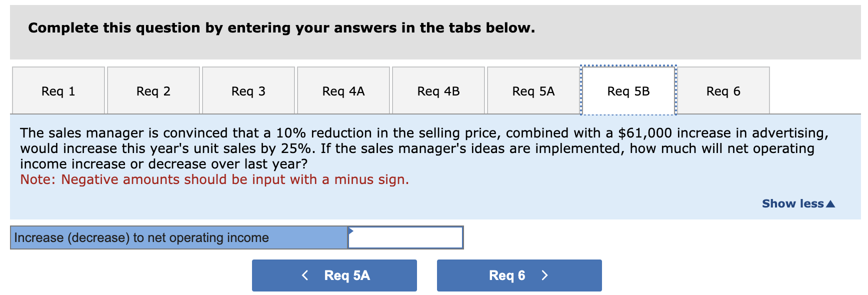Select the Req 4B tab

point(438,90)
